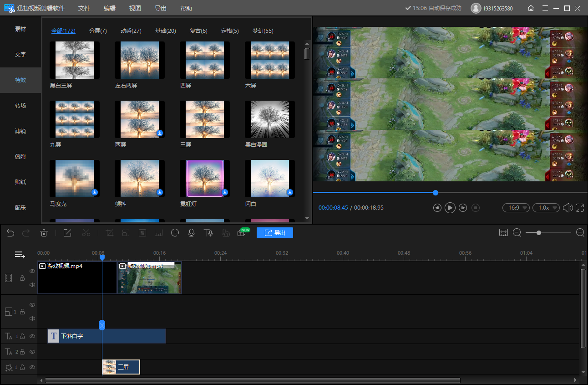Select the 黑白漫画 effect thumbnail
The image size is (588, 385).
(270, 119)
